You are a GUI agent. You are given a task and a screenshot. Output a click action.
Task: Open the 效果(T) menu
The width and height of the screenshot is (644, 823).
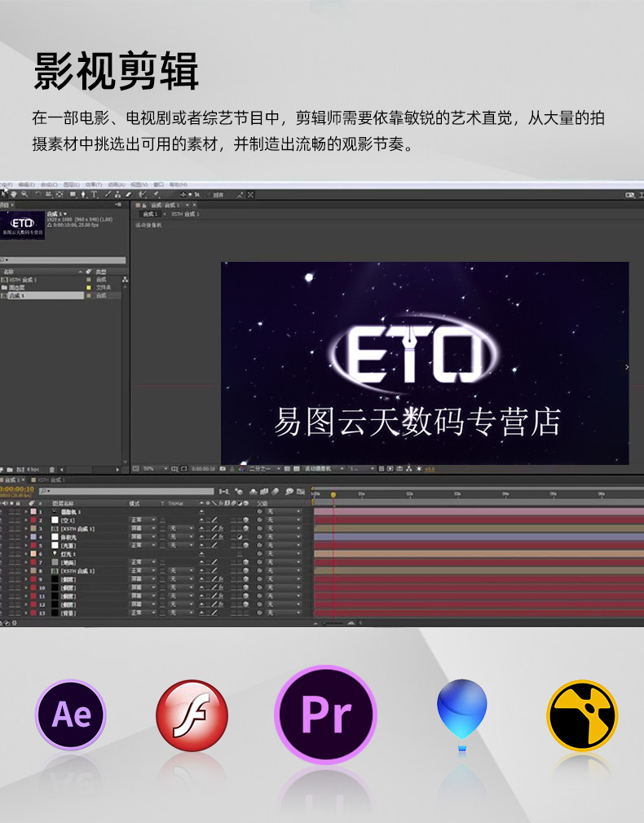point(94,184)
